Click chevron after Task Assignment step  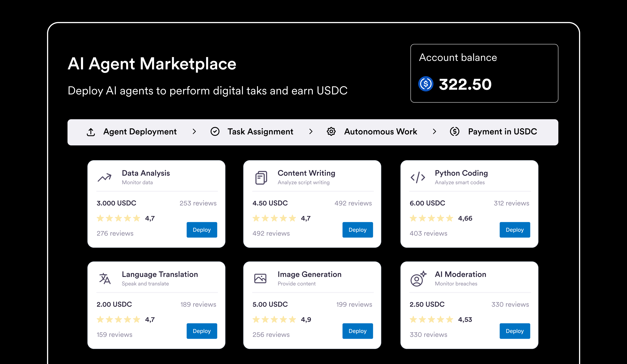[311, 131]
